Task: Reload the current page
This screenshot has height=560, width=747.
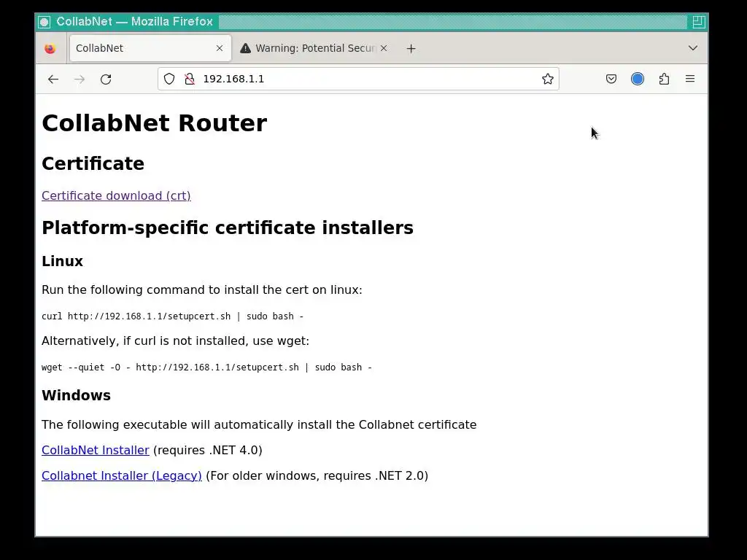Action: (x=106, y=79)
